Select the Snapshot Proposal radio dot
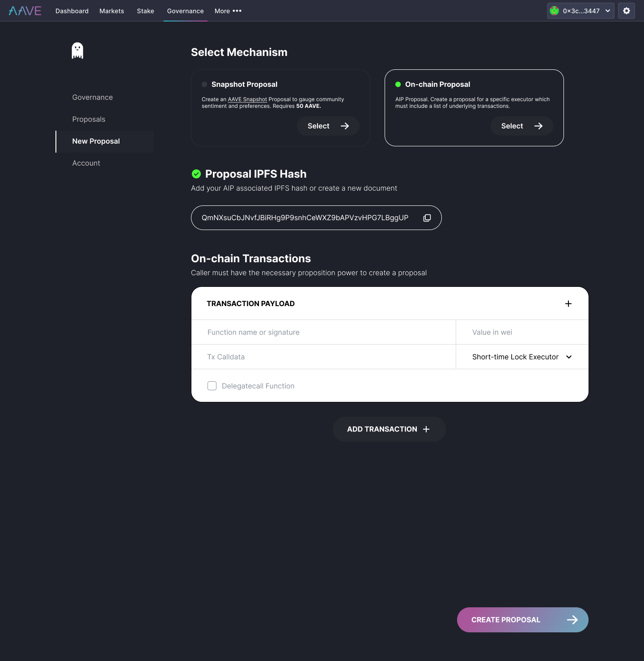644x661 pixels. (x=204, y=84)
